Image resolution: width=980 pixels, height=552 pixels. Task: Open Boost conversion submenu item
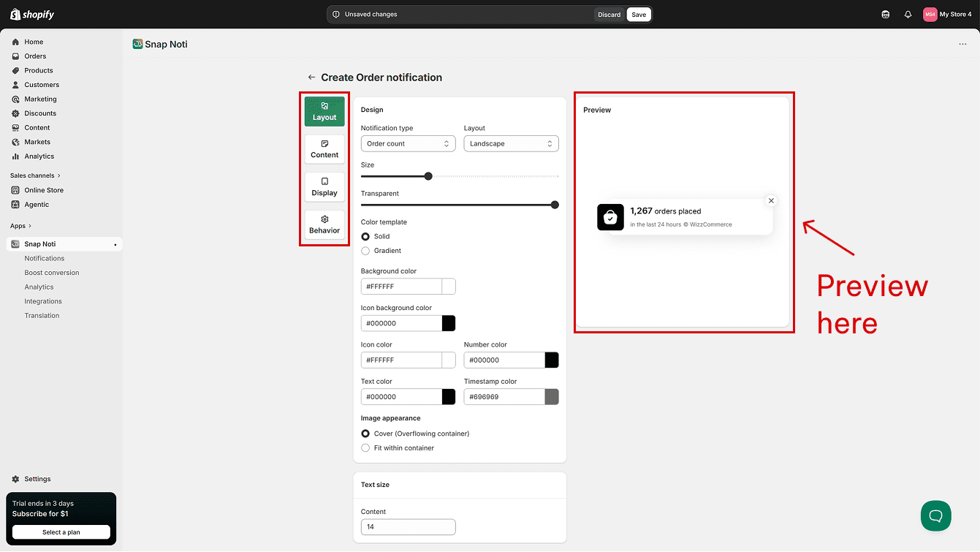(52, 273)
